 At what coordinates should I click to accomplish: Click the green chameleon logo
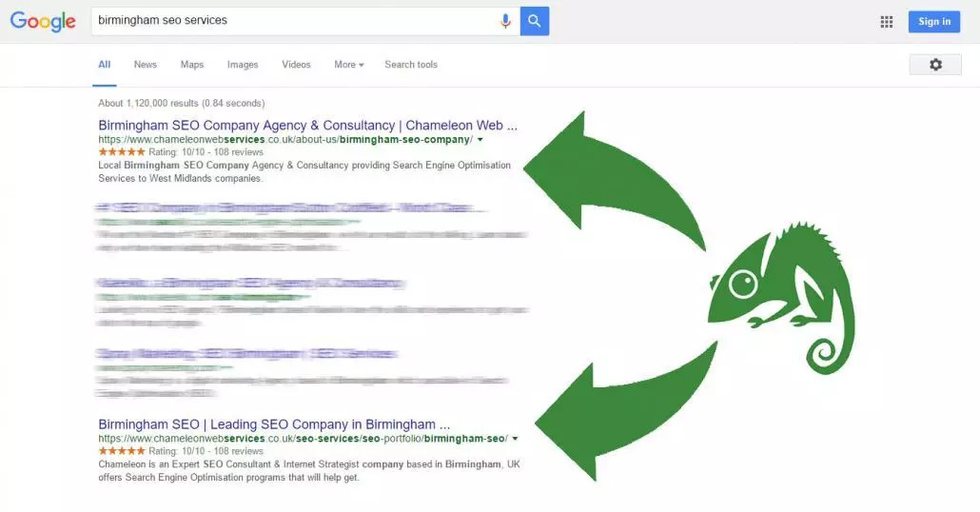tap(781, 298)
